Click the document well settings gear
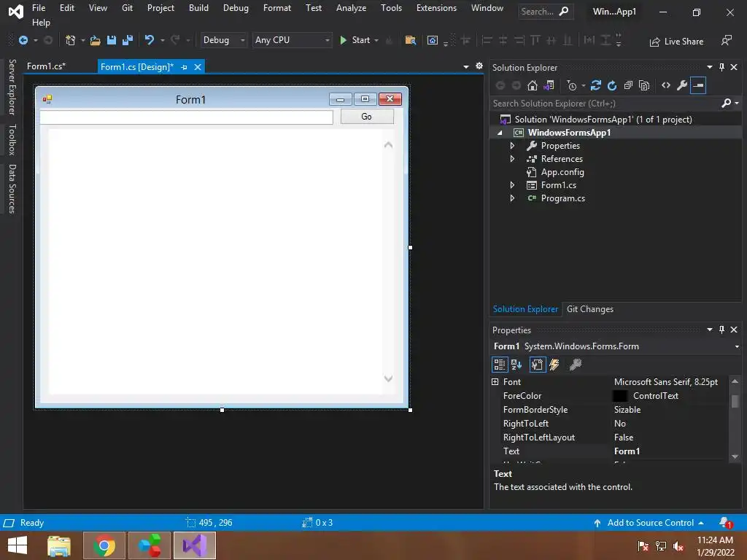Screen dimensions: 747x560 pyautogui.click(x=479, y=66)
